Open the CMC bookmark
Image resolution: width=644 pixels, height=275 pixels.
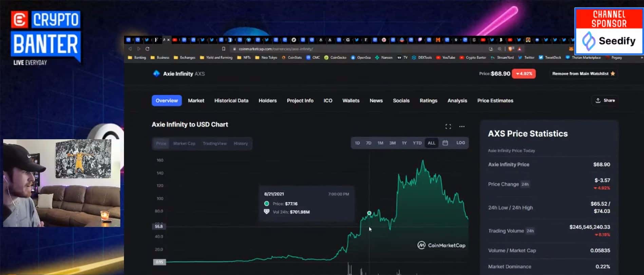click(313, 58)
